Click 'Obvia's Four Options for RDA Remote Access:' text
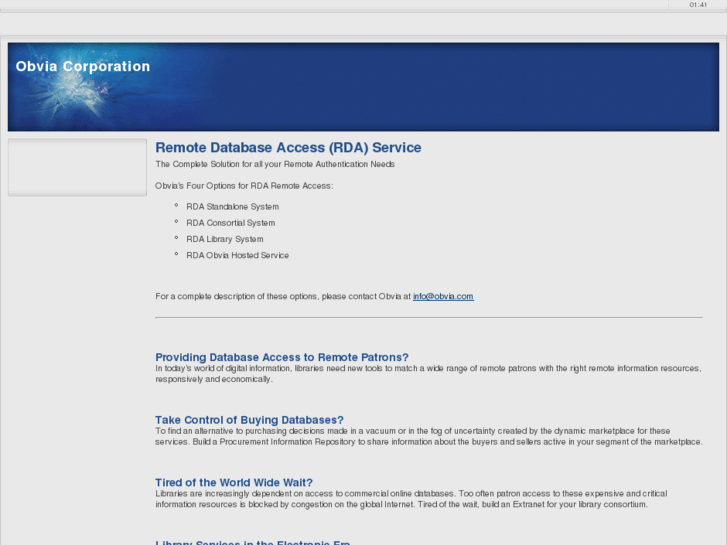Image resolution: width=727 pixels, height=545 pixels. point(244,186)
